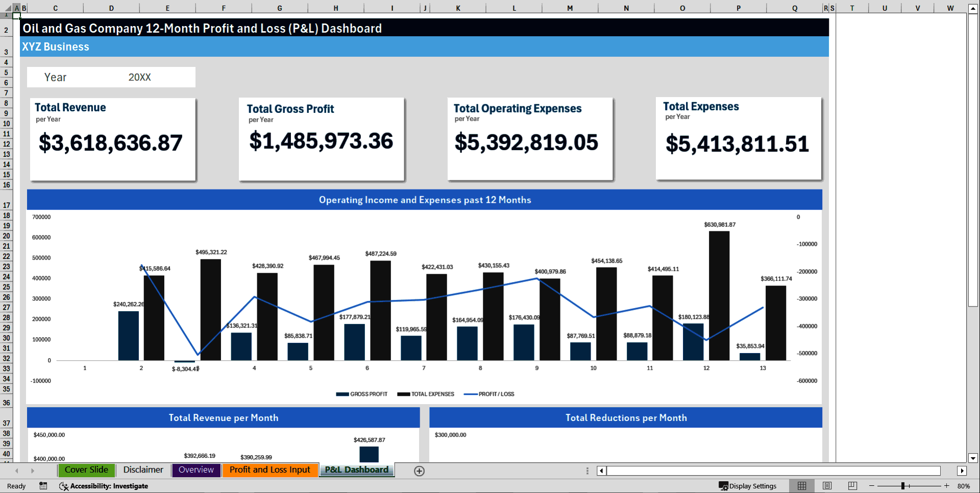Toggle Normal view in the status bar
The image size is (980, 493).
click(x=801, y=485)
